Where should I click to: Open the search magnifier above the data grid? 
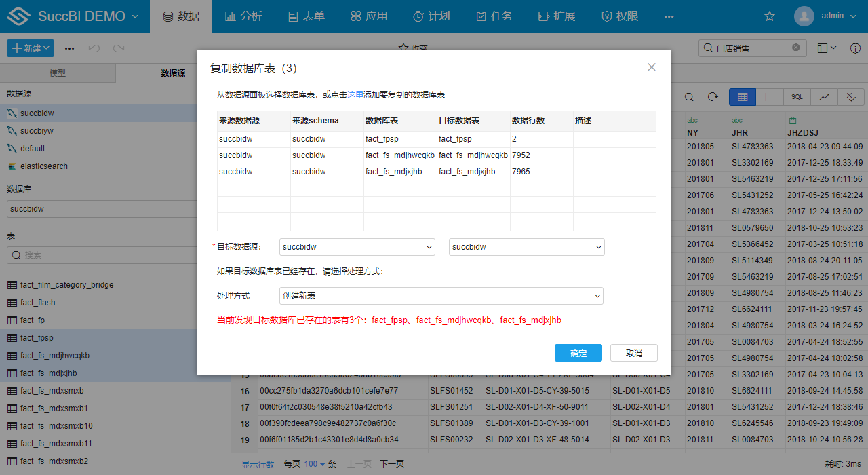click(689, 97)
